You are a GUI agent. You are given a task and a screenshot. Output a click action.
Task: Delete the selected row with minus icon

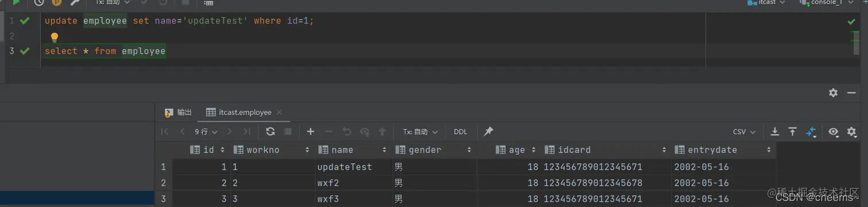328,132
